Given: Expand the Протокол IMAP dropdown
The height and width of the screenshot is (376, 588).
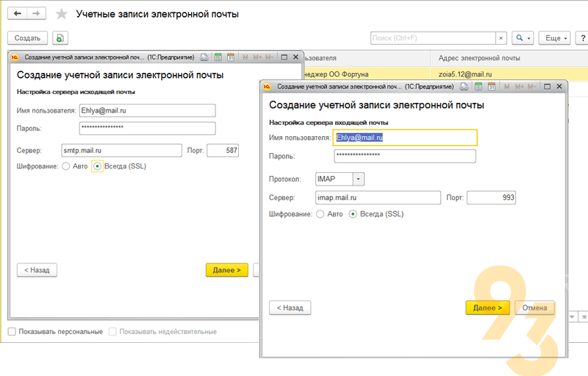Looking at the screenshot, I should 358,179.
